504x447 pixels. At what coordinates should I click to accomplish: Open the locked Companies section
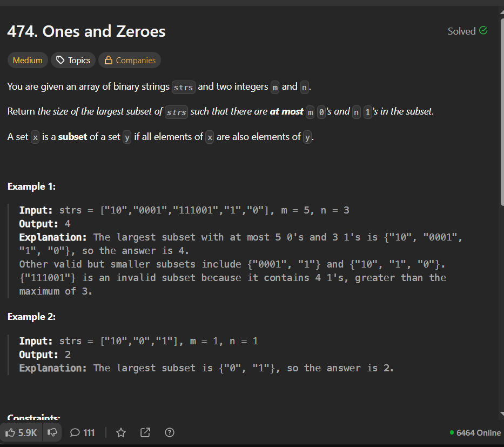130,60
